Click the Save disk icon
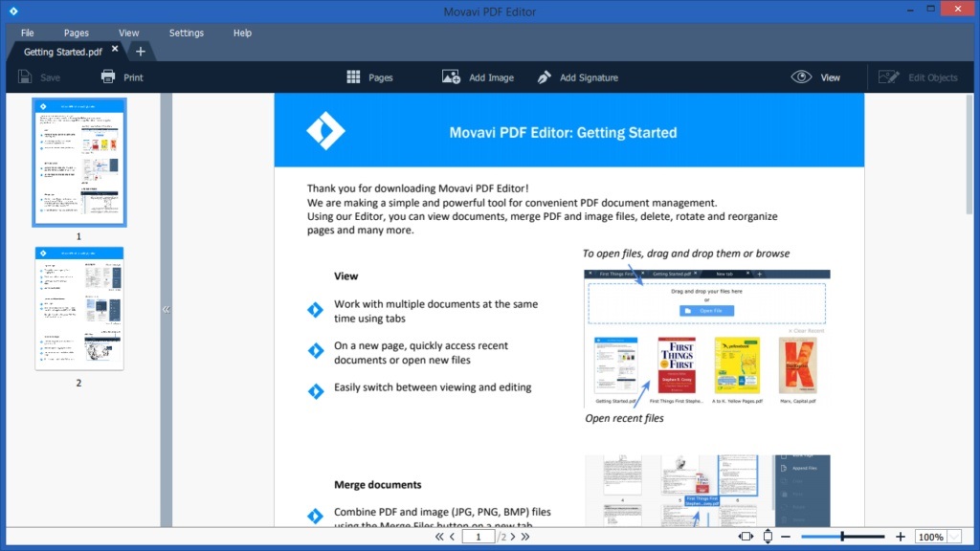Image resolution: width=980 pixels, height=551 pixels. (x=25, y=77)
